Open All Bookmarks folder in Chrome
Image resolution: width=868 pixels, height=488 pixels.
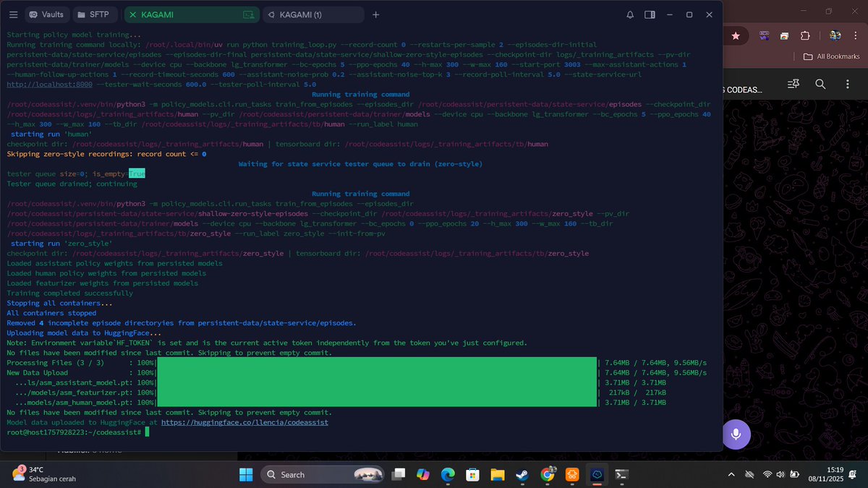click(x=832, y=56)
